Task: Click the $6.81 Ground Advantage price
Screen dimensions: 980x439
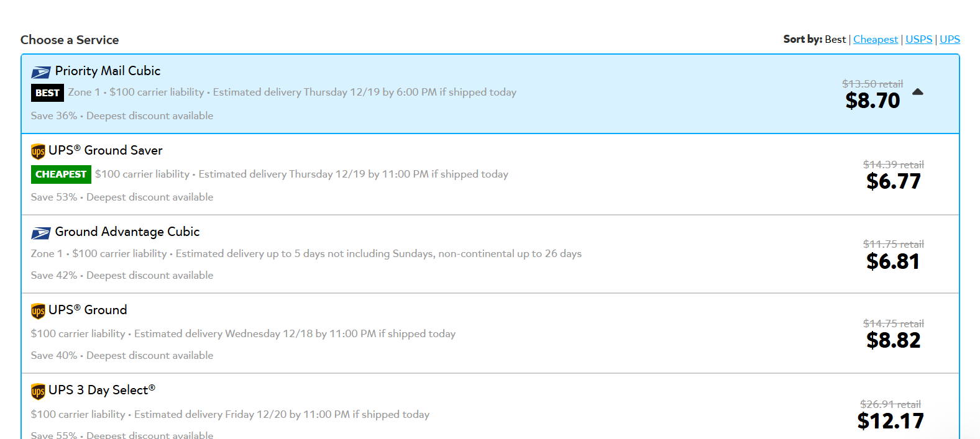Action: pyautogui.click(x=893, y=261)
